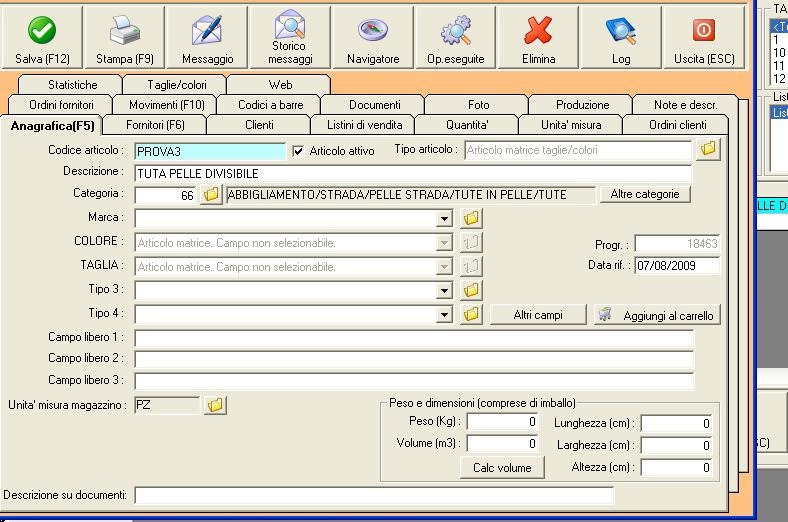Switch to Produzione tab
788x522 pixels.
[x=582, y=105]
